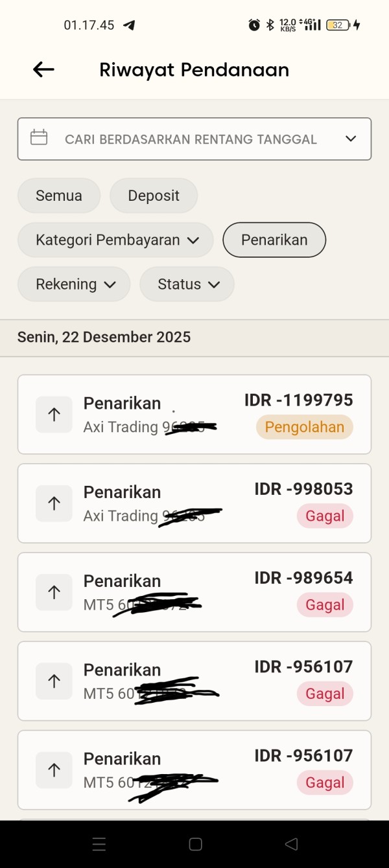389x868 pixels.
Task: Click the calendar icon in date search
Action: coord(39,138)
